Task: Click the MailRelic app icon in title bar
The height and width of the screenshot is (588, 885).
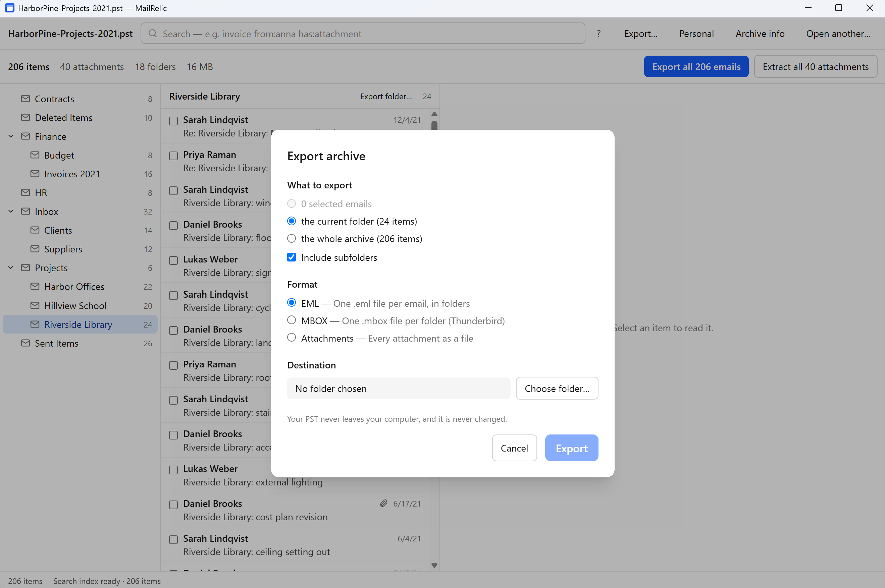Action: click(9, 8)
